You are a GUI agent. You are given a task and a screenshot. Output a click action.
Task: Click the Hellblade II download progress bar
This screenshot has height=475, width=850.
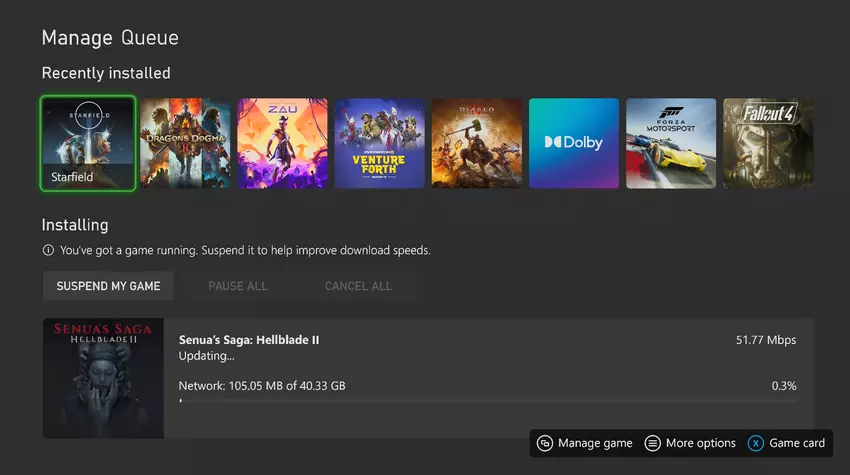click(x=488, y=401)
